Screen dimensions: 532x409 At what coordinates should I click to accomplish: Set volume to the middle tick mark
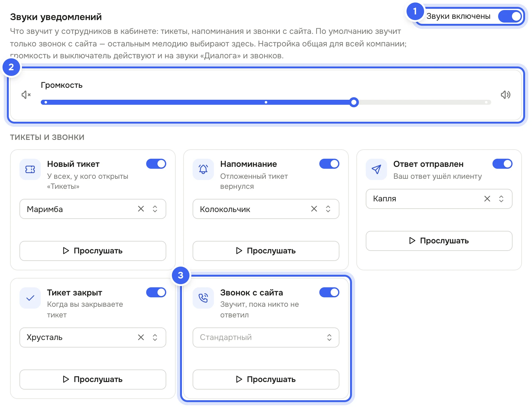[x=266, y=102]
